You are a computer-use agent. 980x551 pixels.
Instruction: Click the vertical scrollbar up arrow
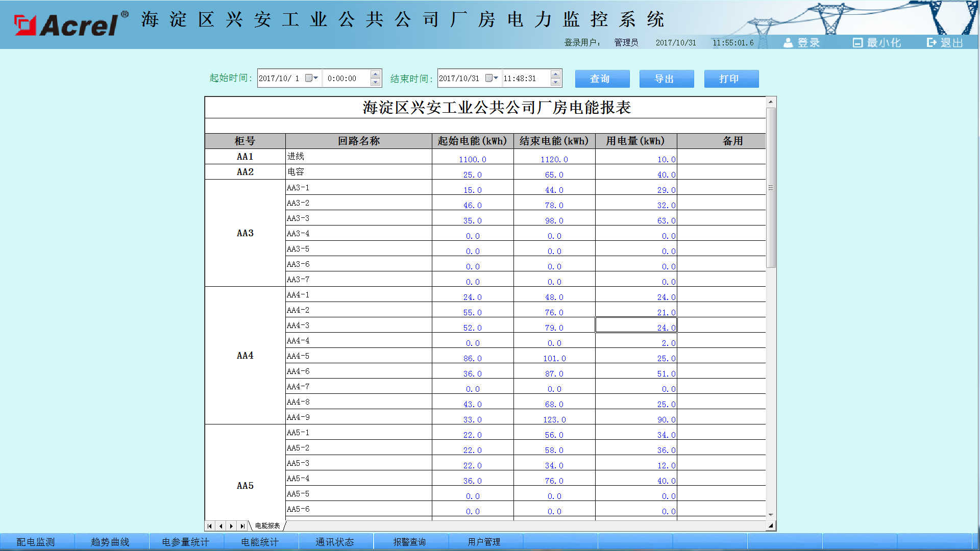click(771, 102)
